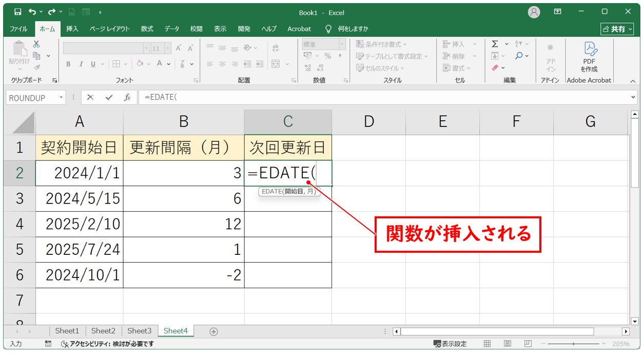Click the percent style button

coord(327,55)
